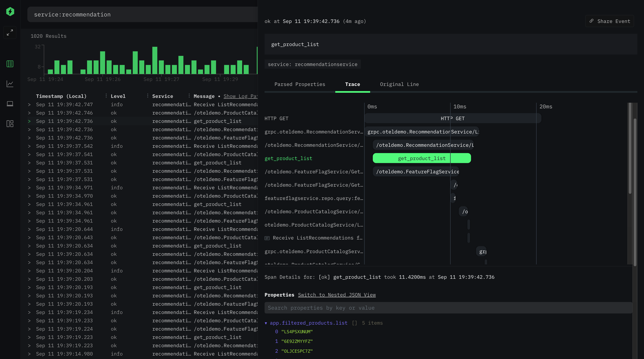Select /oteldemo.RecommendationService/L span bar
This screenshot has height=359, width=644.
click(x=423, y=145)
